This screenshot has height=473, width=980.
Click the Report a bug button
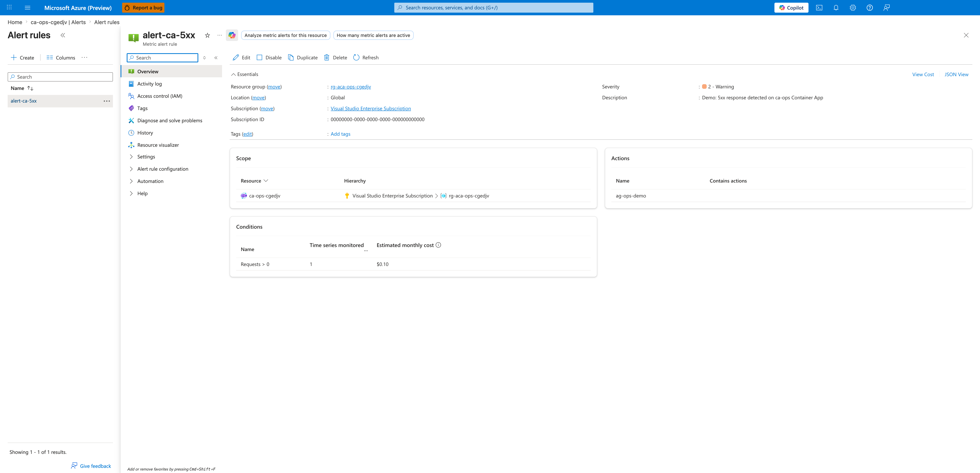click(143, 8)
